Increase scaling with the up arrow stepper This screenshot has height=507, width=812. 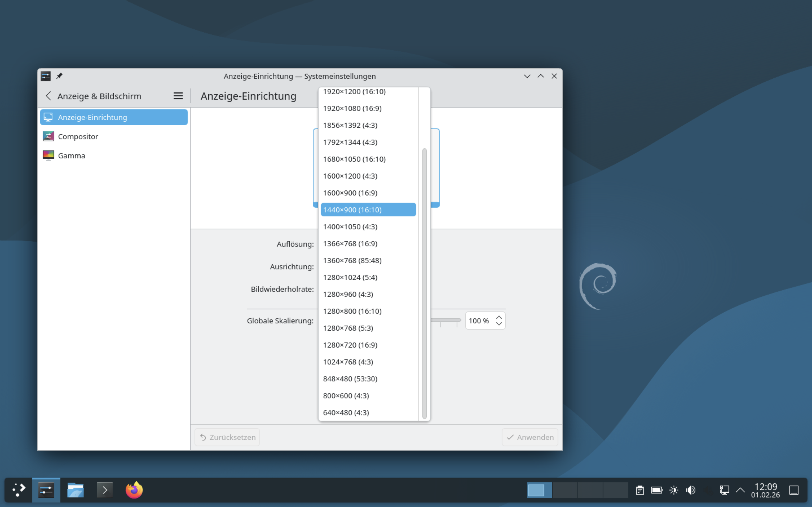(499, 317)
